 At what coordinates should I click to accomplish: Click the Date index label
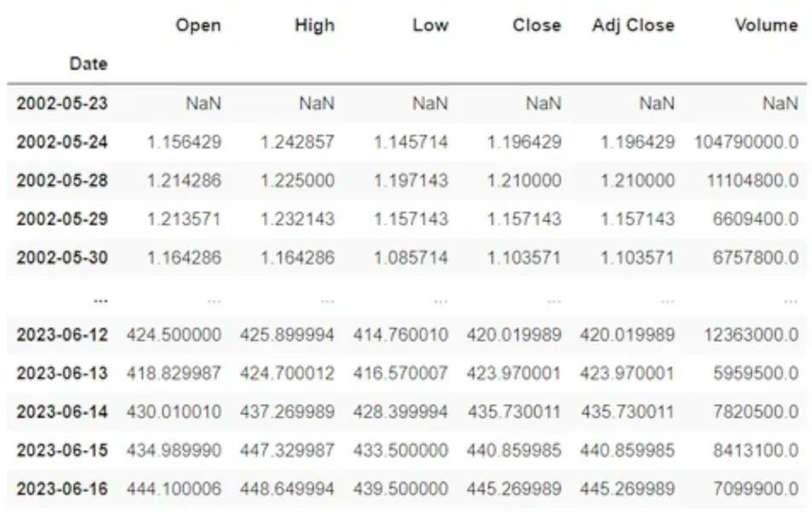[90, 64]
